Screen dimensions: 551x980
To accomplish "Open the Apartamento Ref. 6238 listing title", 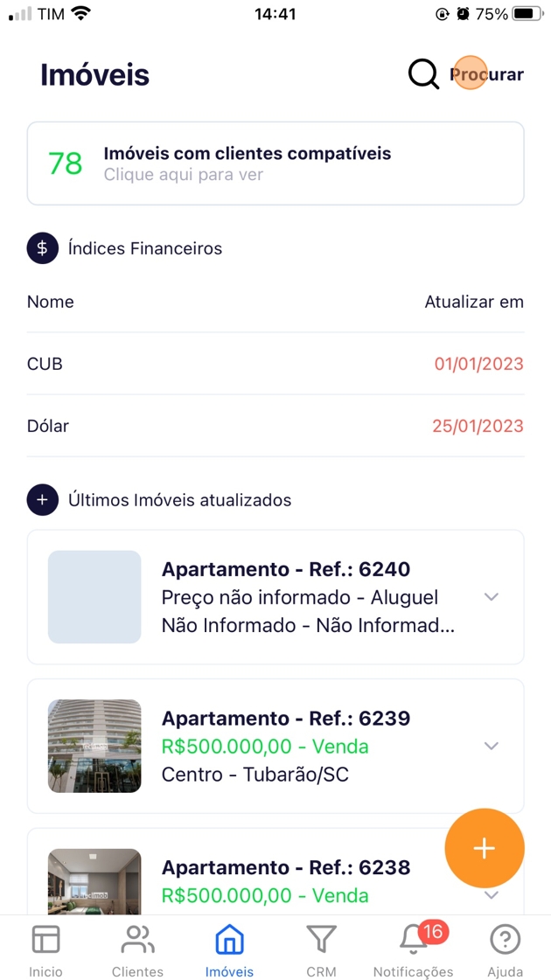I will [x=286, y=867].
